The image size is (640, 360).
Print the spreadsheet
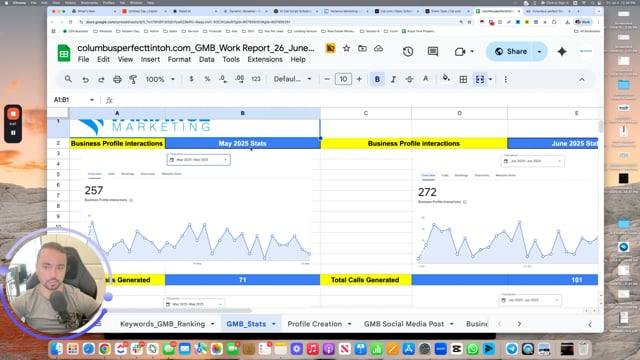(x=117, y=80)
